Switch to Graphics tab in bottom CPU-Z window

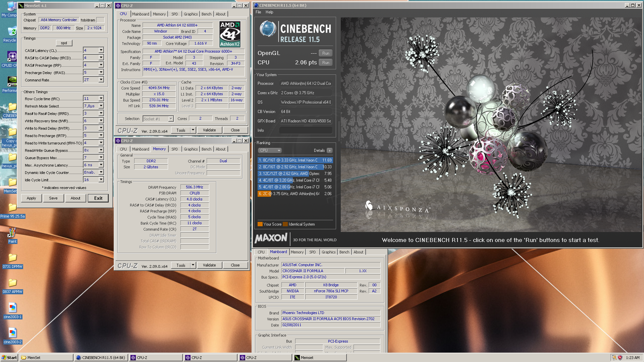pyautogui.click(x=328, y=252)
